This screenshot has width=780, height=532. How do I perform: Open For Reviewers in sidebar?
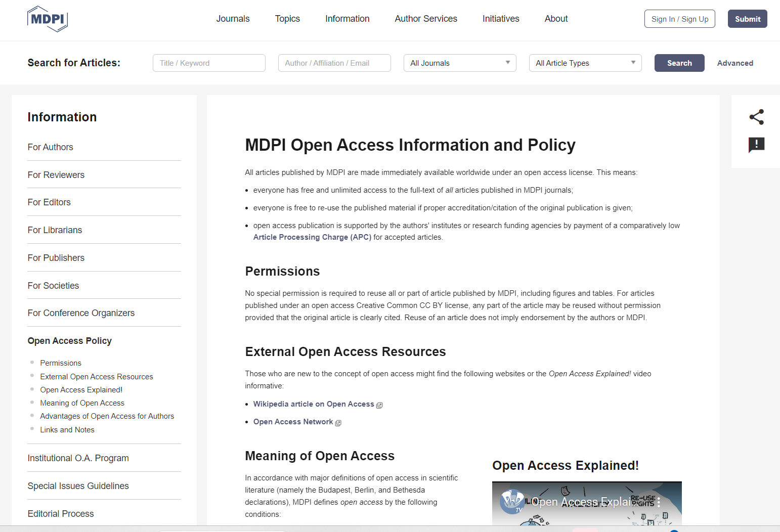pyautogui.click(x=56, y=175)
